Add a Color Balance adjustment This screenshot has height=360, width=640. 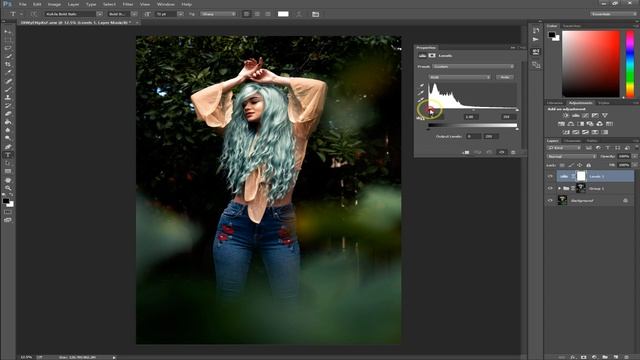coord(571,124)
